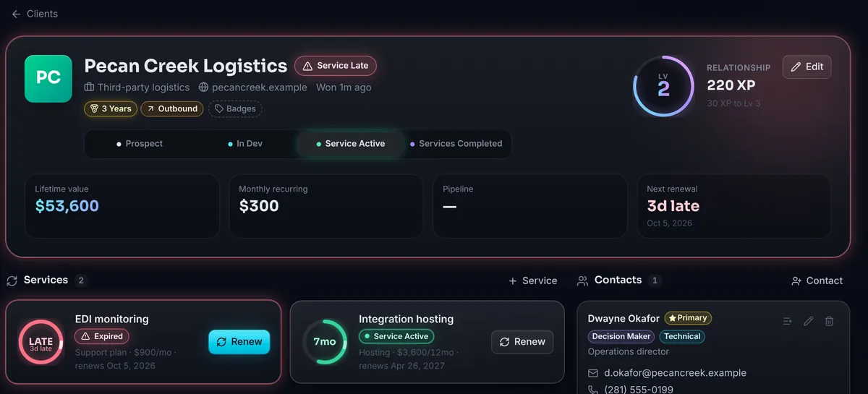Screen dimensions: 868x394
Task: Click the Service Late warning badge
Action: point(336,66)
